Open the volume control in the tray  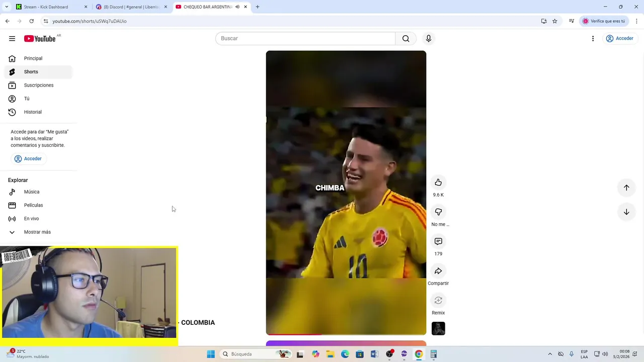tap(605, 354)
